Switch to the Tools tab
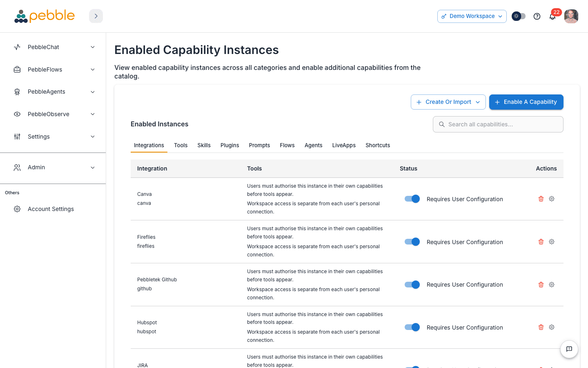This screenshot has width=588, height=368. (181, 145)
